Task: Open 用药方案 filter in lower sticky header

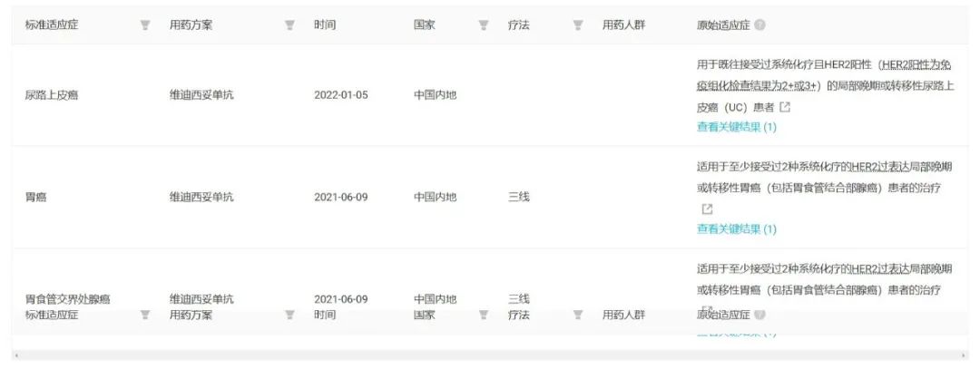Action: tap(289, 315)
